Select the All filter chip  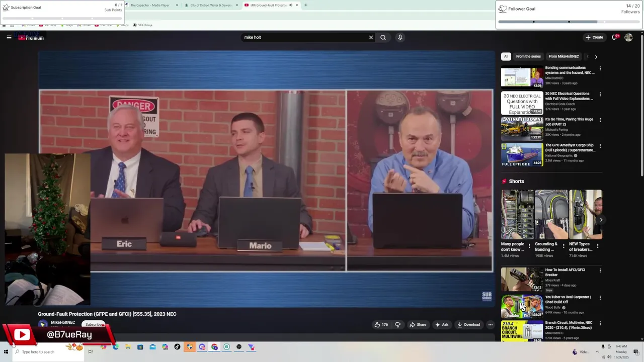[506, 56]
